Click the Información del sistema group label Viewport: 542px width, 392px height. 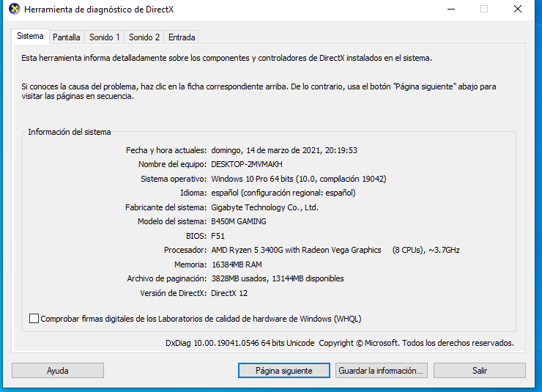pyautogui.click(x=70, y=132)
